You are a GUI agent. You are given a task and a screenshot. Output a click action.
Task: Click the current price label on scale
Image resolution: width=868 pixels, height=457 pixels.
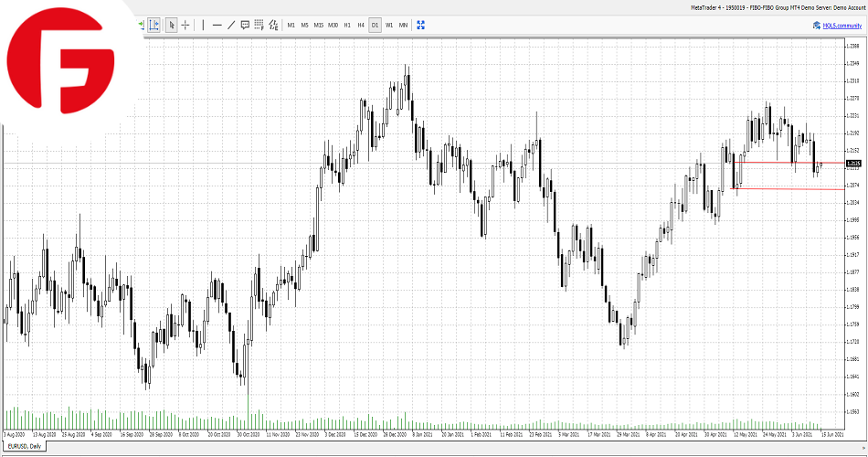click(x=854, y=163)
